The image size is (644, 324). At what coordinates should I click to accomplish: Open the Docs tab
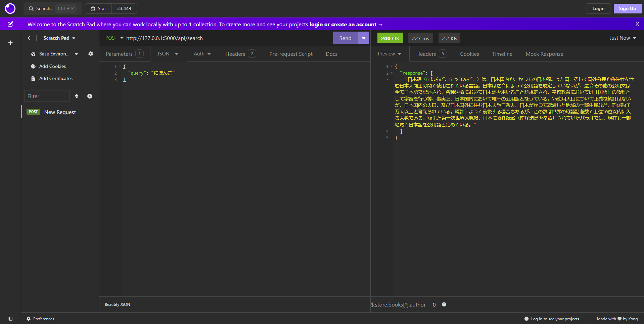(331, 54)
